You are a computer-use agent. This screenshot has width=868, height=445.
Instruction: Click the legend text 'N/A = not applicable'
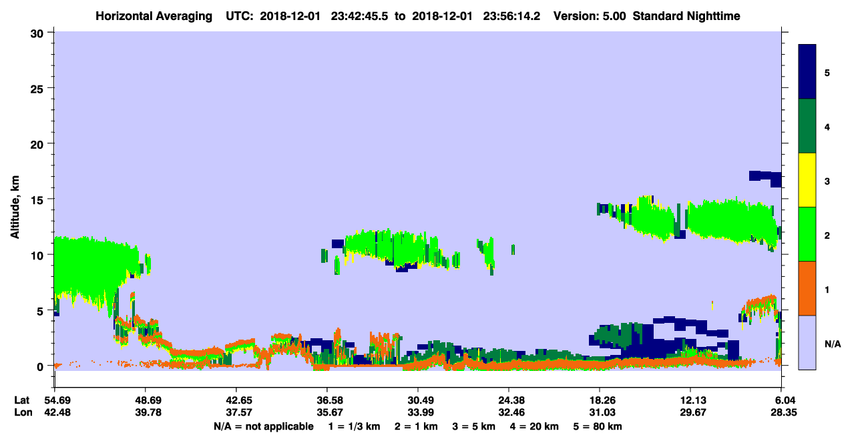coord(263,426)
